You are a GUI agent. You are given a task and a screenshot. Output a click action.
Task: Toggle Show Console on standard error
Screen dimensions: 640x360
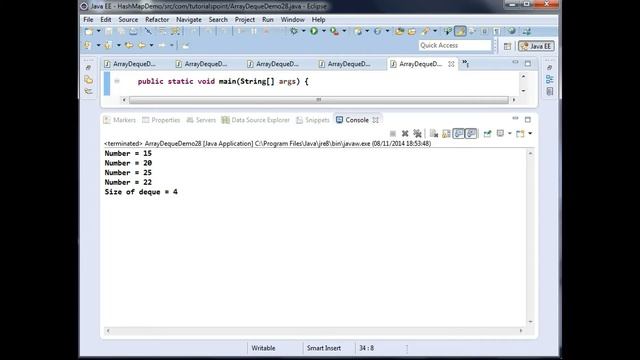(x=471, y=133)
